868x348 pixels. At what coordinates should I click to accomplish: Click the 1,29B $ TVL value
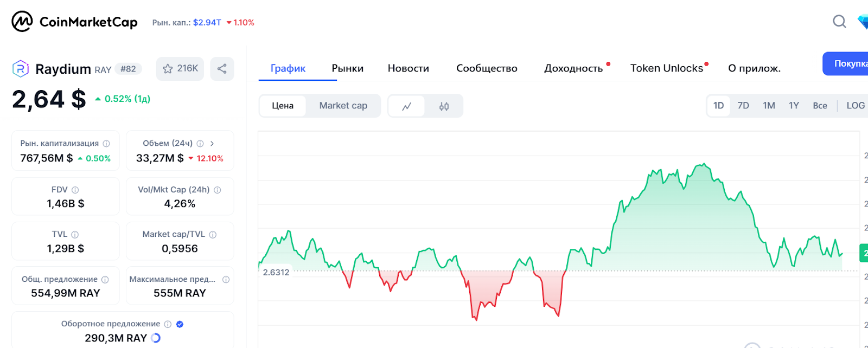(x=65, y=249)
